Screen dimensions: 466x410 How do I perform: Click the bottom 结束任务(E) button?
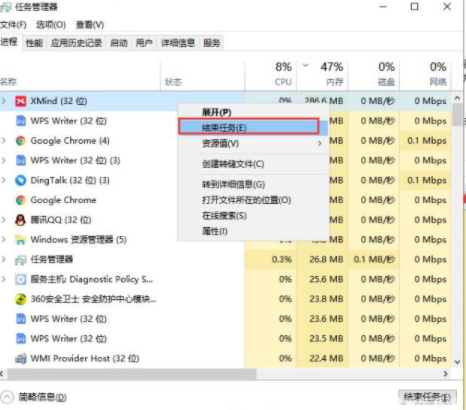pyautogui.click(x=427, y=397)
